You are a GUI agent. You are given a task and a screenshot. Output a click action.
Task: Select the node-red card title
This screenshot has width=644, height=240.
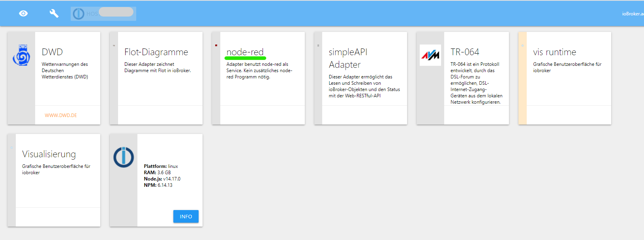(245, 52)
